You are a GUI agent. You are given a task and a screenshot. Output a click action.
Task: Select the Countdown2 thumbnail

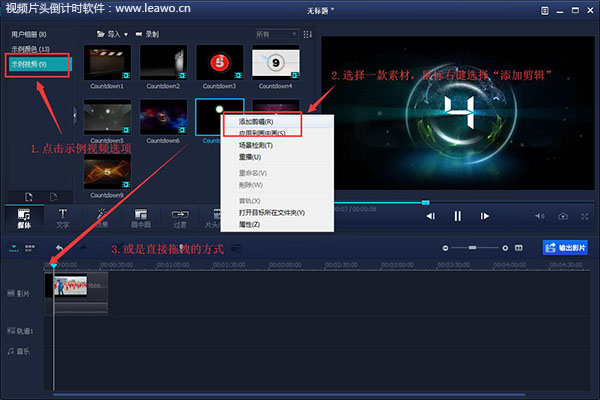pyautogui.click(x=163, y=62)
